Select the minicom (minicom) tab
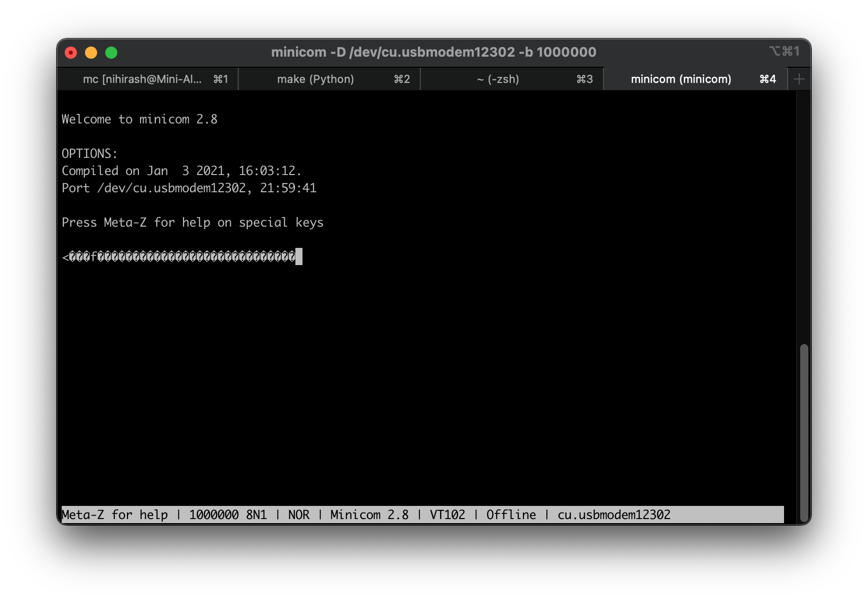 pos(695,79)
